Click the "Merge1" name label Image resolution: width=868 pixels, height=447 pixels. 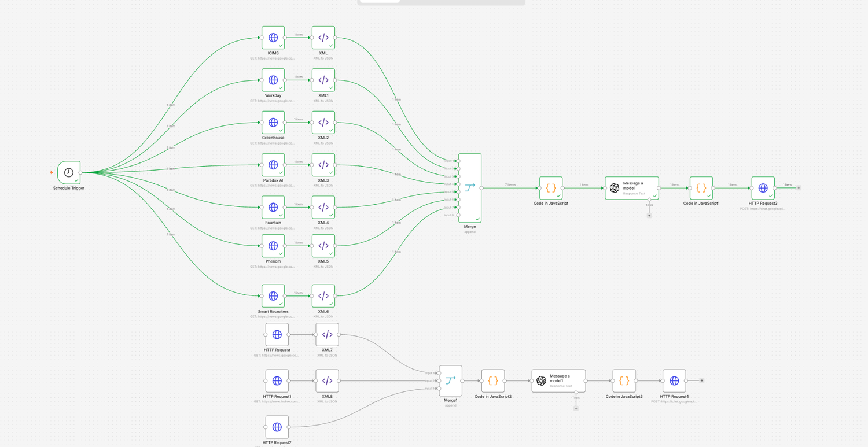(x=451, y=400)
